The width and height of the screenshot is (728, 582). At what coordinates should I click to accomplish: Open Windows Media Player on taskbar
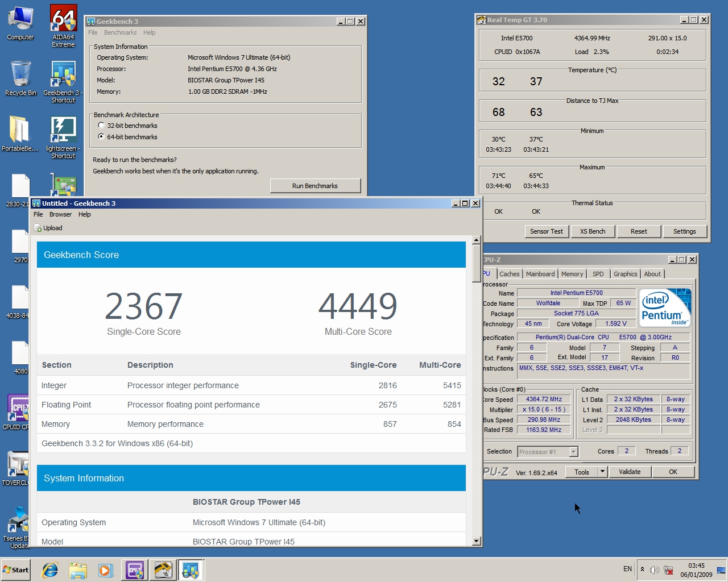coord(106,570)
